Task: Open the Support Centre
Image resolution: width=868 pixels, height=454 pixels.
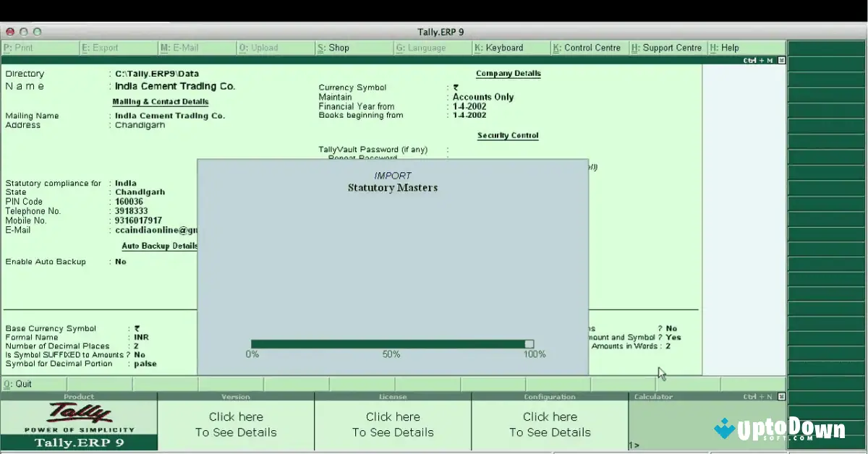Action: (666, 48)
